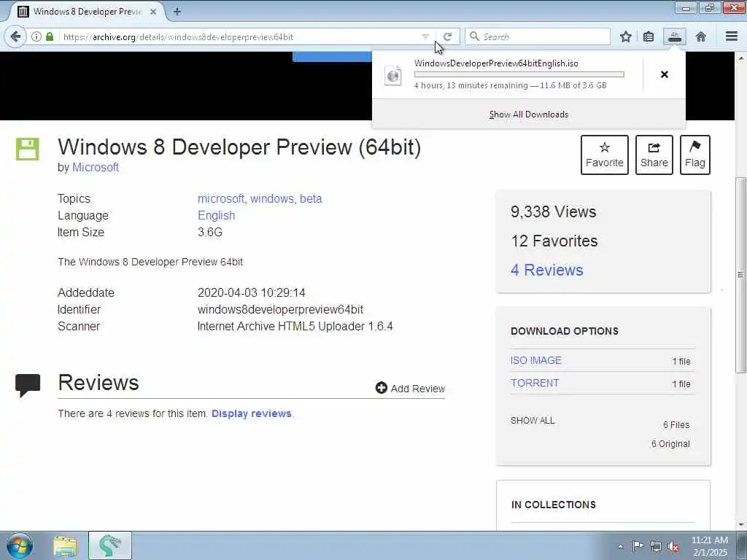Reload the current page
The image size is (747, 560).
click(x=447, y=36)
